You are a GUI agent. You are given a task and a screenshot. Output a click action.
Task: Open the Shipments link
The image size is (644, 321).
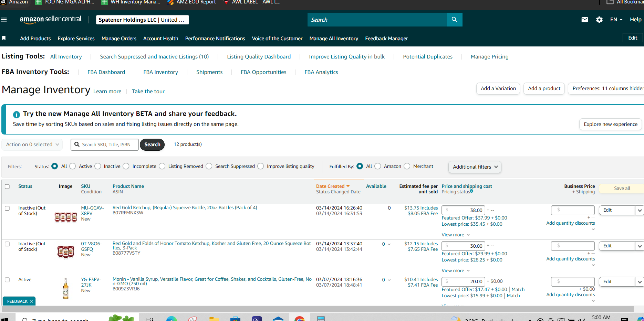pos(209,72)
